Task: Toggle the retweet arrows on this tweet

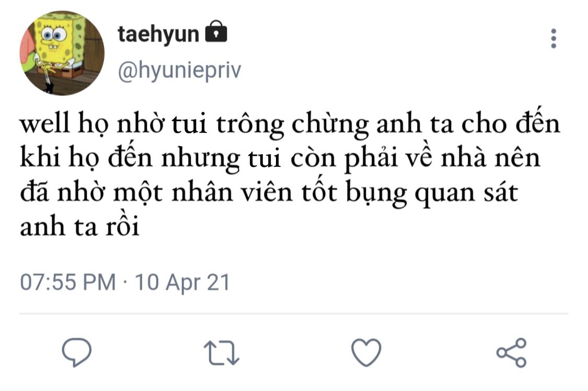Action: (x=221, y=353)
